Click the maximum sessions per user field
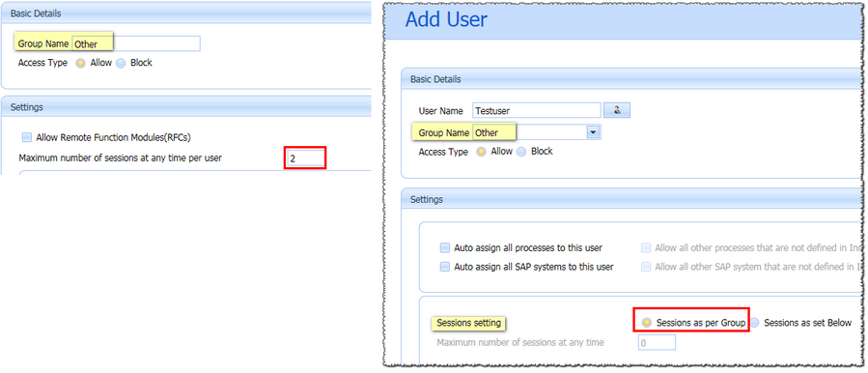868x373 pixels. tap(305, 158)
